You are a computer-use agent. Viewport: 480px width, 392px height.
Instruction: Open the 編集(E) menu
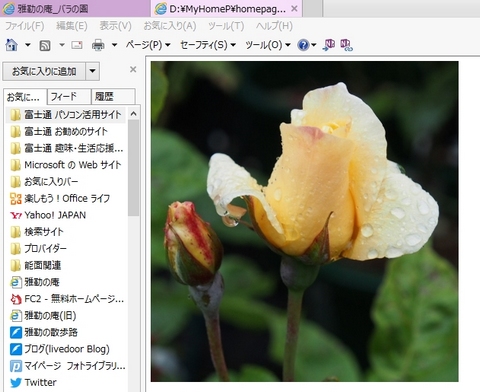[72, 26]
